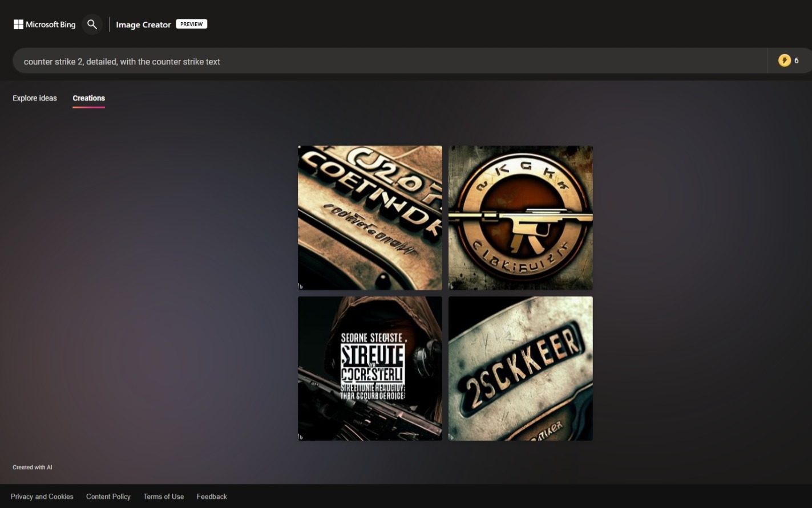
Task: Open the top-left engraved metal image
Action: [x=370, y=217]
